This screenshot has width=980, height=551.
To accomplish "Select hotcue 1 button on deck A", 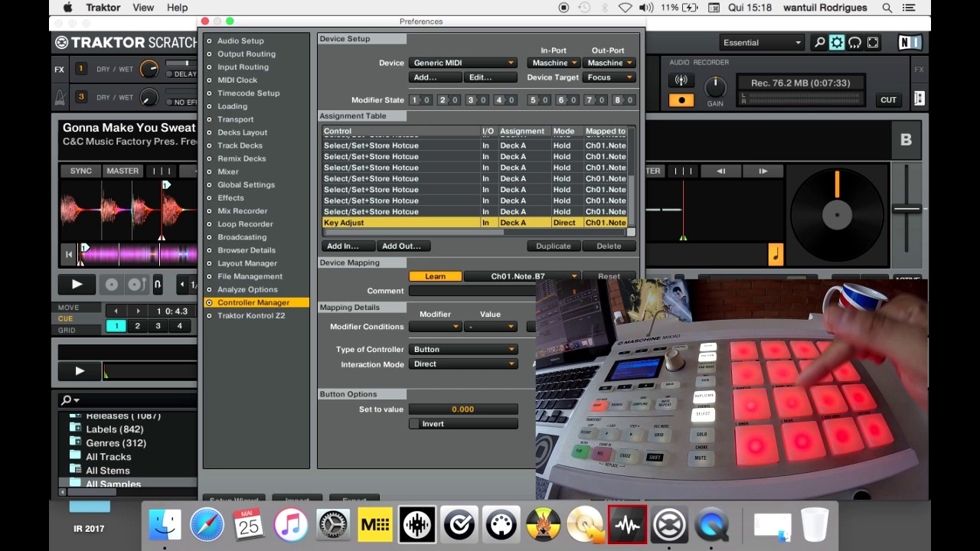I will point(116,326).
